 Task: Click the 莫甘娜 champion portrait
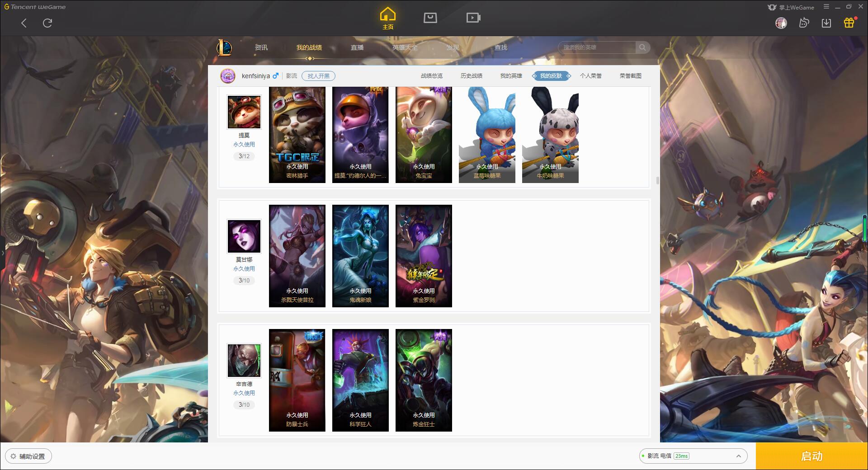pyautogui.click(x=244, y=236)
